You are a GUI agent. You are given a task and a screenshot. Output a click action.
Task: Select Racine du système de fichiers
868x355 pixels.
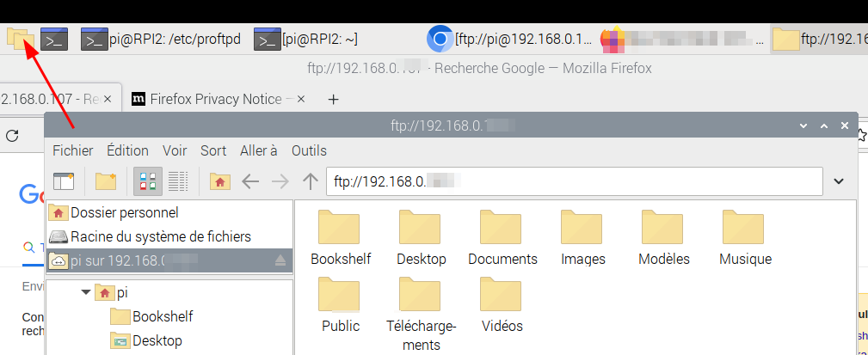pos(160,236)
